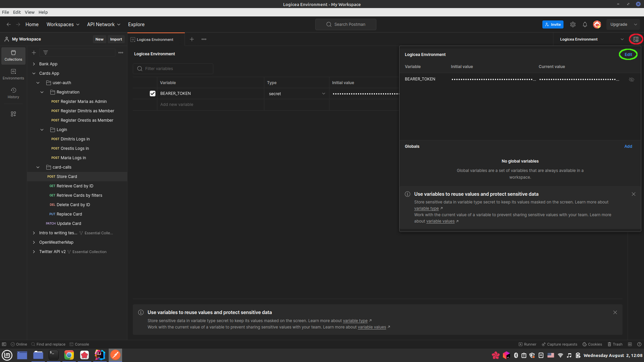644x362 pixels.
Task: Uncheck the BEARER_TOKEN variable checkbox
Action: click(x=153, y=94)
